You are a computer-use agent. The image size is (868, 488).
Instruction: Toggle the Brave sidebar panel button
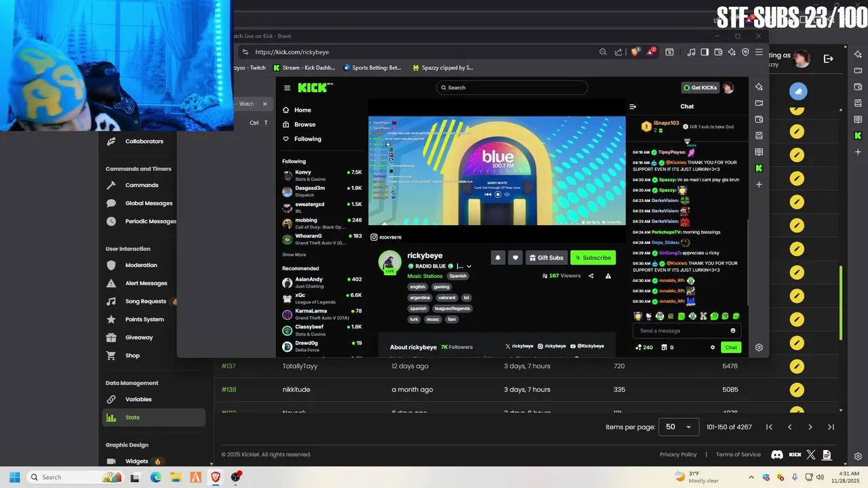pyautogui.click(x=705, y=52)
